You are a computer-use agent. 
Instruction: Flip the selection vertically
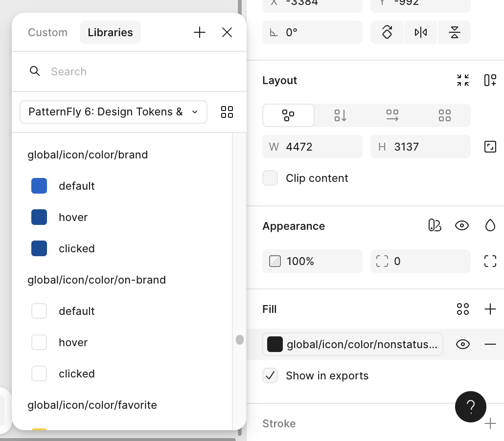[x=454, y=32]
